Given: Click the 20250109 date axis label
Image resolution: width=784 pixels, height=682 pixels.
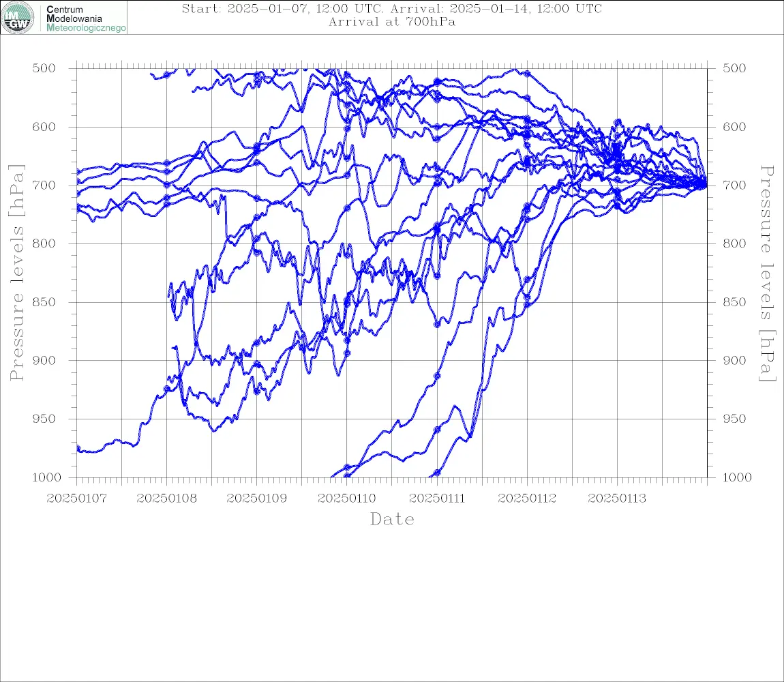Looking at the screenshot, I should pyautogui.click(x=256, y=499).
